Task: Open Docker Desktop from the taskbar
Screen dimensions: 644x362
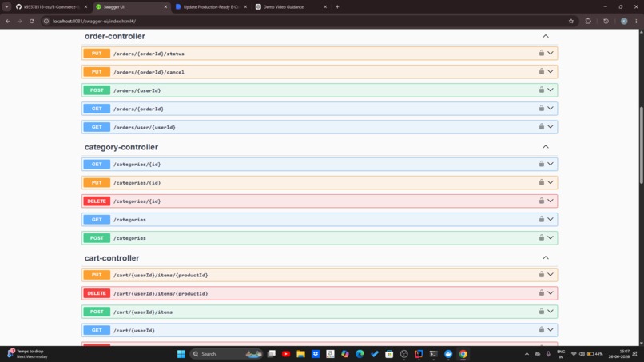Action: pos(448,354)
